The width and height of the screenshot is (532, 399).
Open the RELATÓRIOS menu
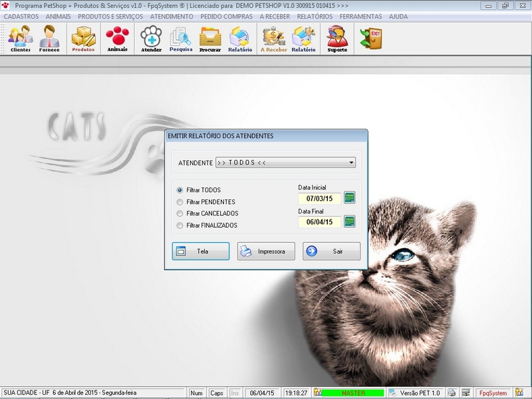(315, 17)
